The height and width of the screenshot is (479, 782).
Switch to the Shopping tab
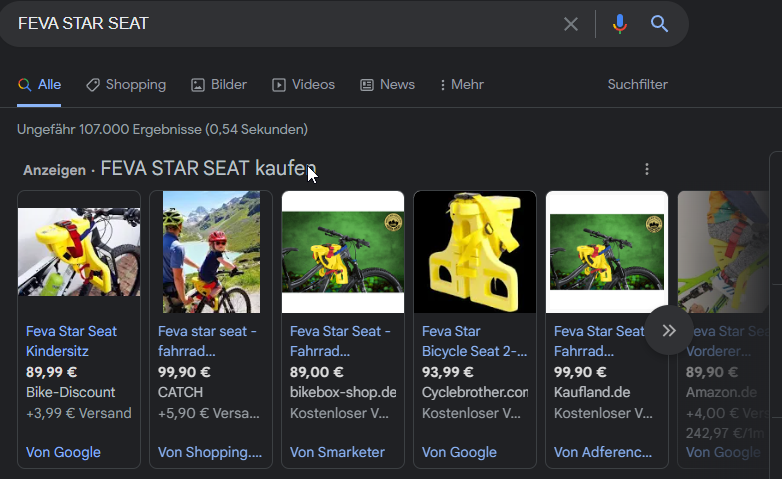click(126, 85)
